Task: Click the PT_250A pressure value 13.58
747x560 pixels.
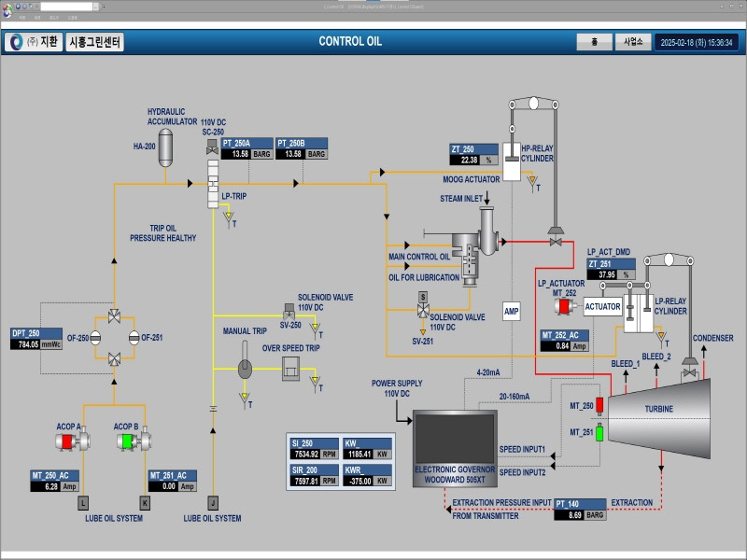Action: click(236, 154)
